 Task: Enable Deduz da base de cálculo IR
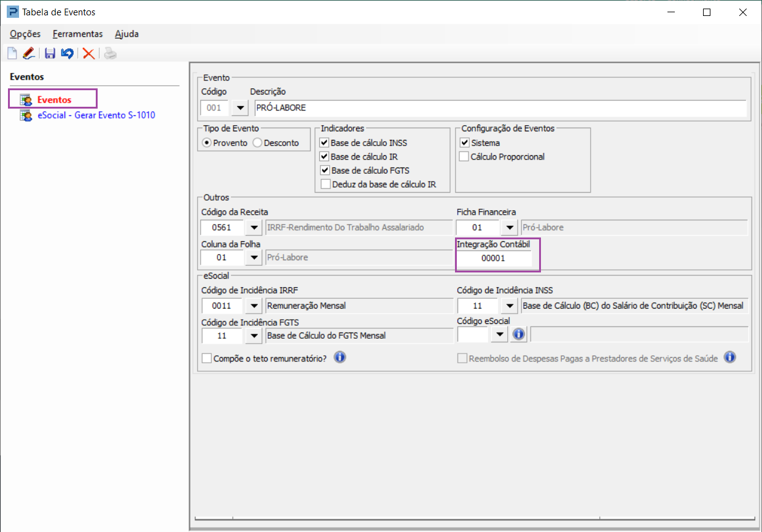click(x=325, y=183)
